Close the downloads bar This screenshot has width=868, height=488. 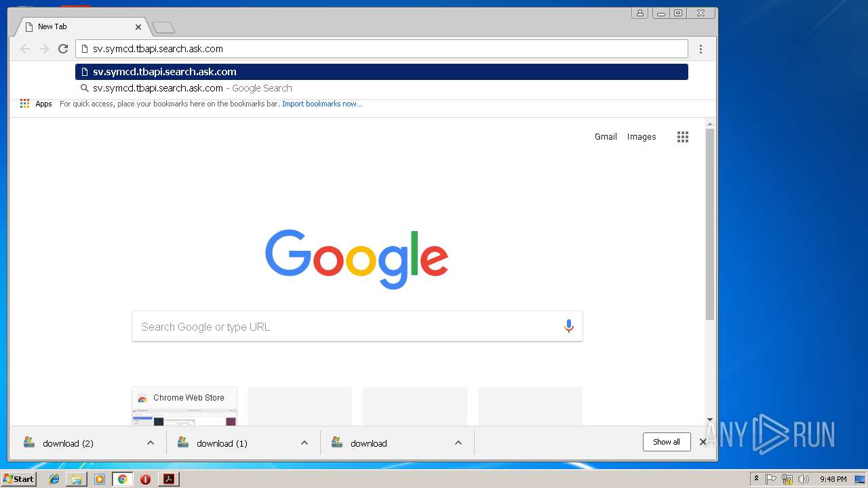tap(703, 442)
